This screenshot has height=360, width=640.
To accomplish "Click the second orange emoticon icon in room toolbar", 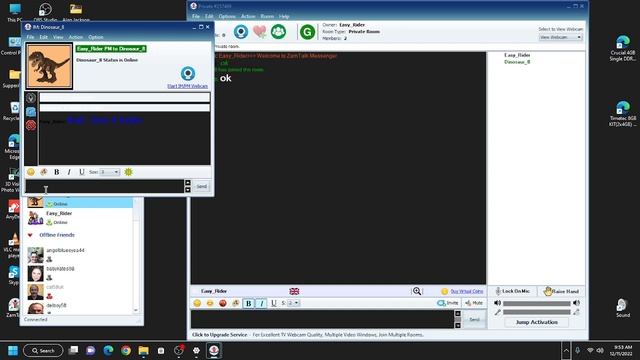I will pos(210,303).
